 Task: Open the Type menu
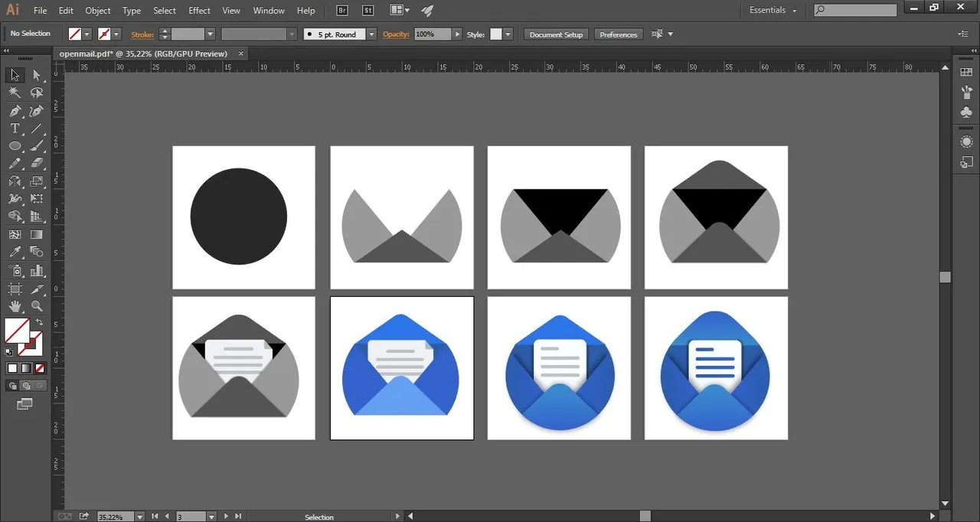(x=132, y=11)
